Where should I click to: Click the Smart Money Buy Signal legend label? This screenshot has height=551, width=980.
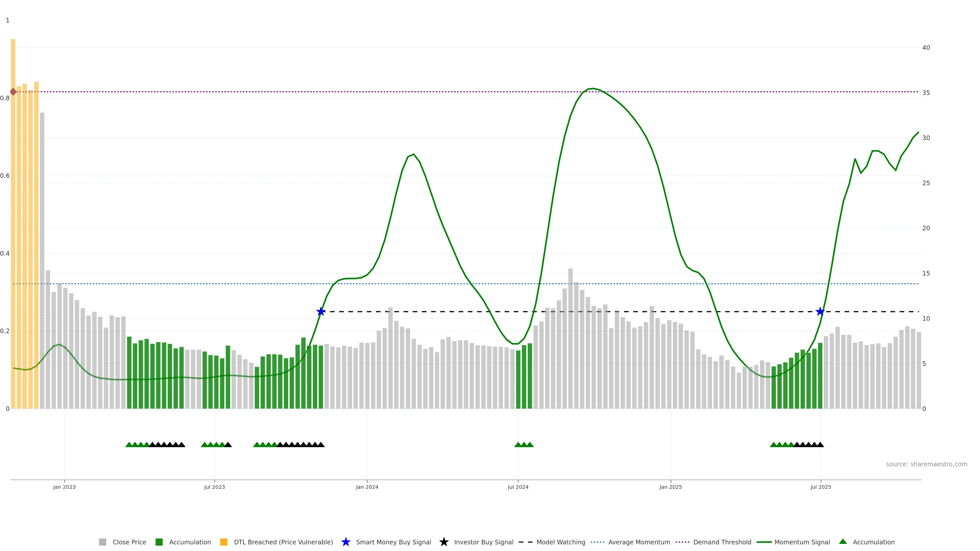[x=393, y=542]
